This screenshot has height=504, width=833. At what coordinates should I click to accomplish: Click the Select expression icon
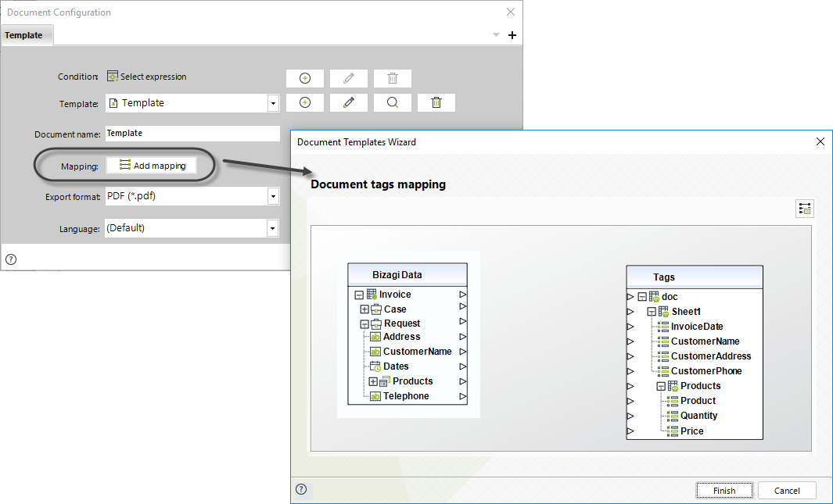click(113, 77)
